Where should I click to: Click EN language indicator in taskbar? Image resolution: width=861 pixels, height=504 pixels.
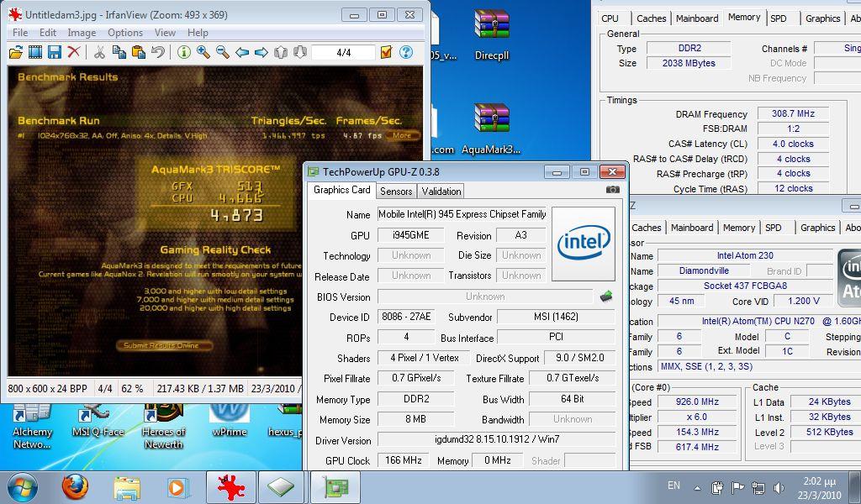tap(673, 486)
